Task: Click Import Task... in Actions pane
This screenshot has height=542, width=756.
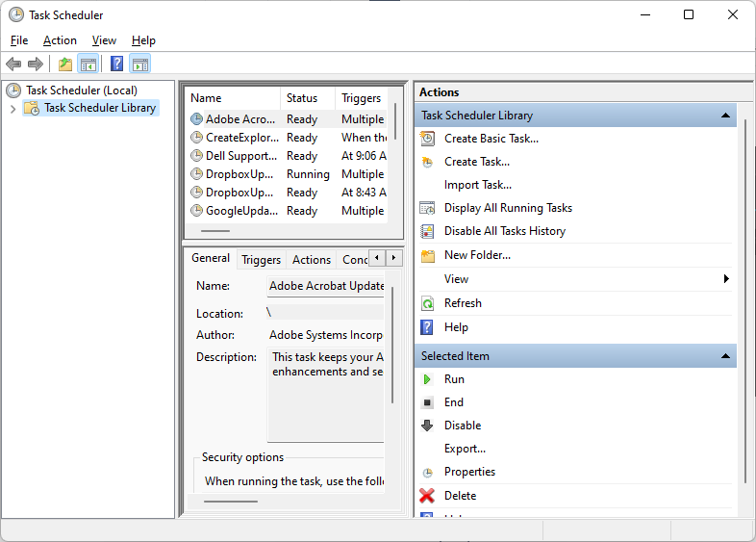Action: [x=477, y=185]
